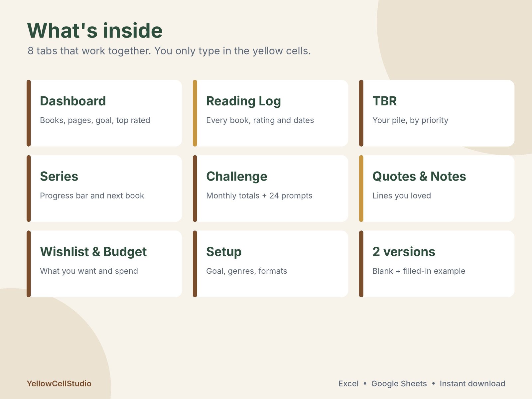The height and width of the screenshot is (399, 532).
Task: Select the subtitle about 8 tabs
Action: pyautogui.click(x=169, y=51)
